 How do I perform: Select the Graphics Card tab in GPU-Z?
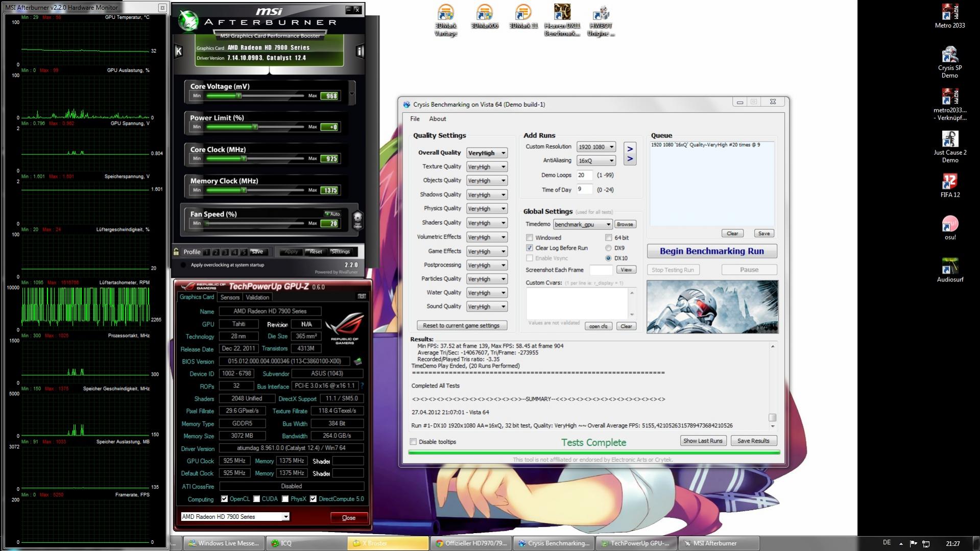[197, 297]
